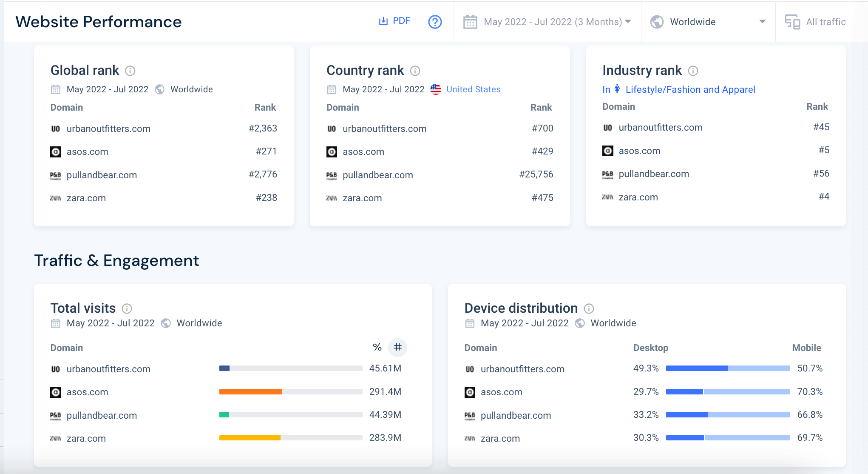Click pullandbear.com favicon in Global rank
The width and height of the screenshot is (868, 474).
[56, 175]
